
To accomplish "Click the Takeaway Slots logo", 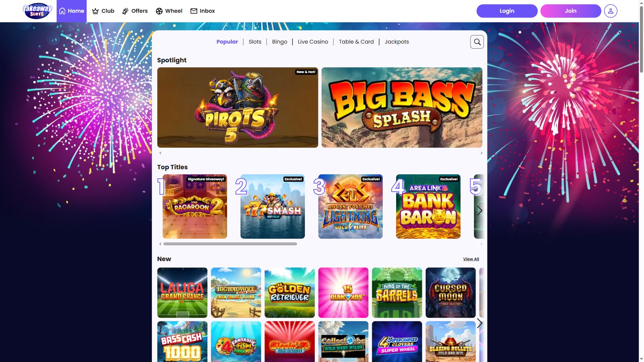I will (38, 11).
